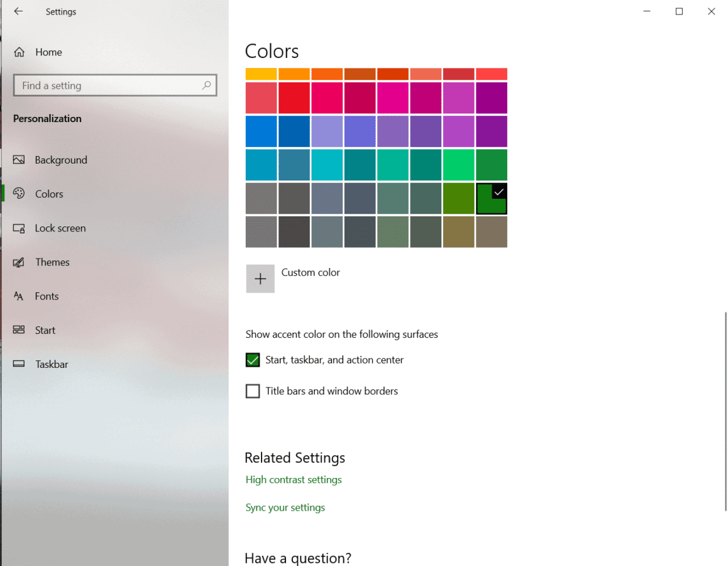Image resolution: width=728 pixels, height=566 pixels.
Task: Click inside the Find a setting box
Action: (x=107, y=85)
